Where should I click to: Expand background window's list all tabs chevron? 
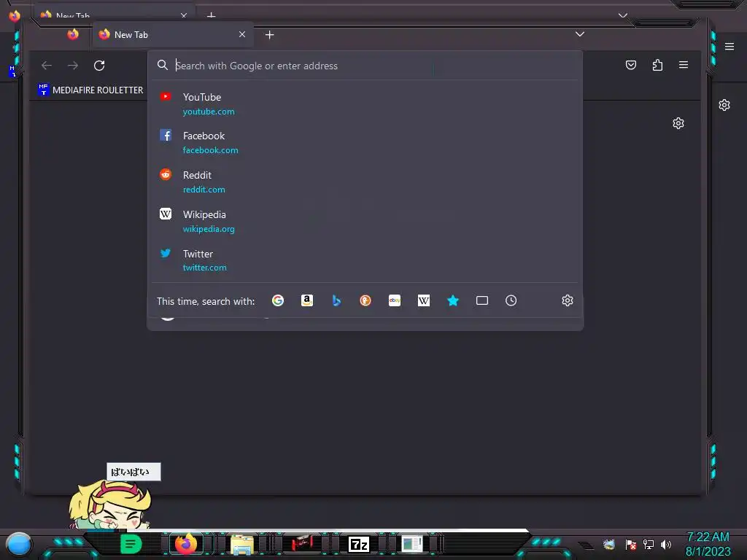point(623,16)
